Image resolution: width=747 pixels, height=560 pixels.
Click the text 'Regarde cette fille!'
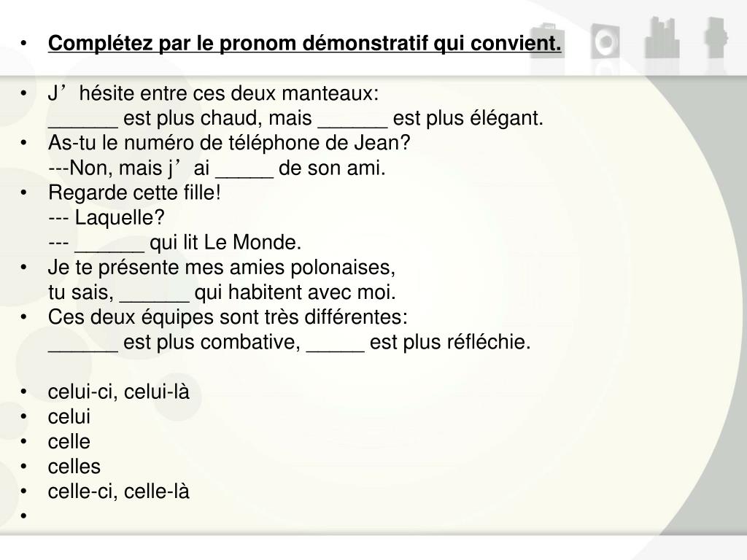134,192
